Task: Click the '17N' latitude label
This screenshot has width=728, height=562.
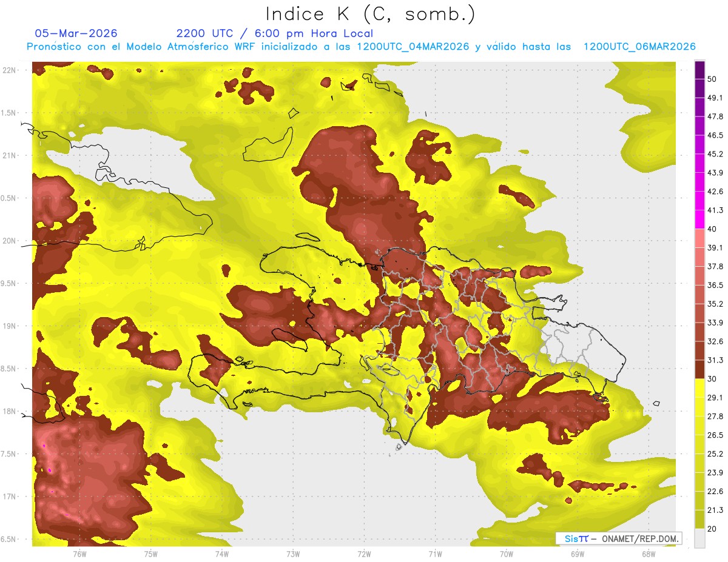Action: click(9, 497)
